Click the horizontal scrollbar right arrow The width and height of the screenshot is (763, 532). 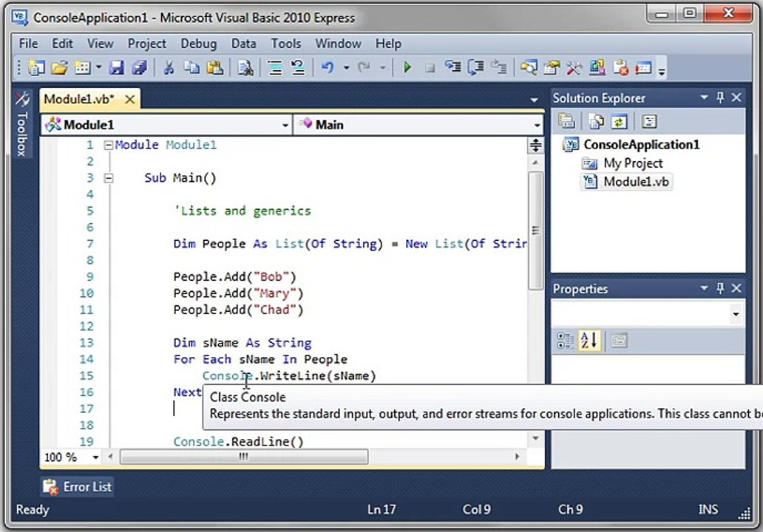point(518,457)
